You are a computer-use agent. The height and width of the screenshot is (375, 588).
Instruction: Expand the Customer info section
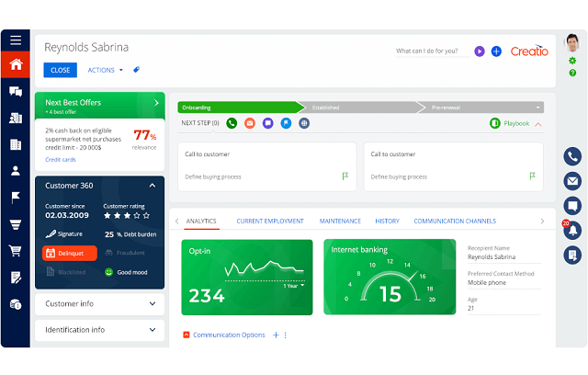point(99,303)
